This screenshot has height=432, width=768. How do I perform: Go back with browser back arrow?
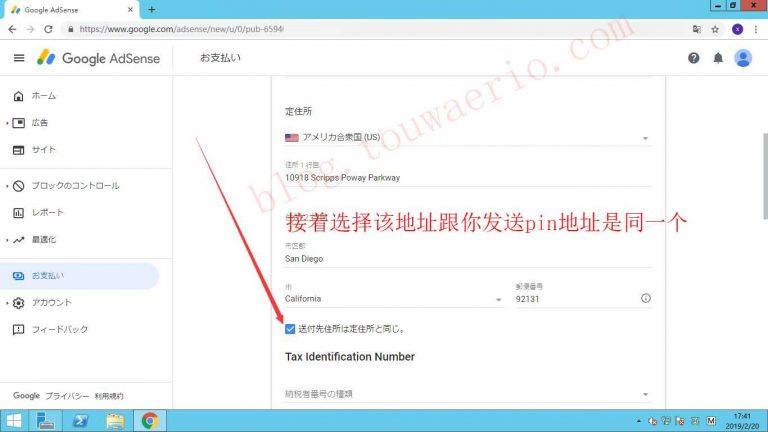point(12,29)
